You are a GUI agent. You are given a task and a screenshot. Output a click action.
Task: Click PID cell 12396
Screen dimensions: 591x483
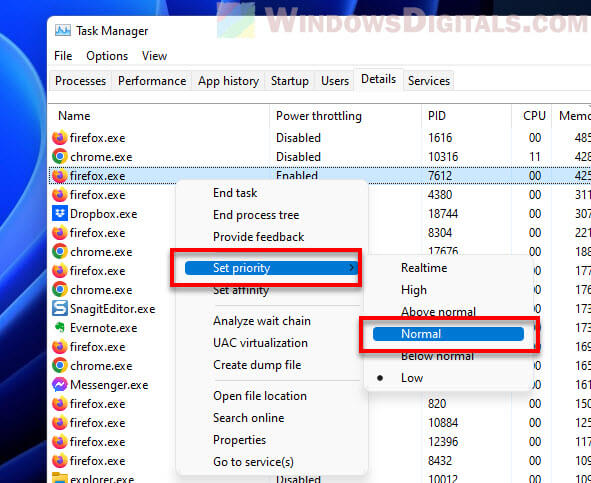click(443, 442)
